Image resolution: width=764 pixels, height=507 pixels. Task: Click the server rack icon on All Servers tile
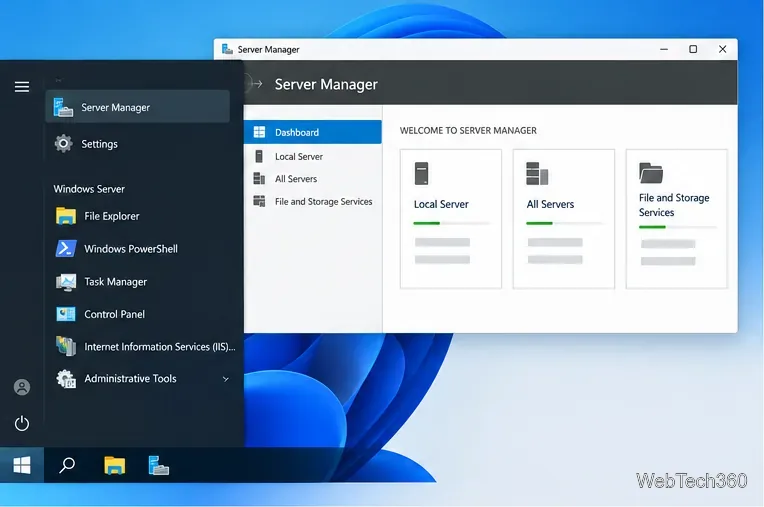(x=537, y=173)
